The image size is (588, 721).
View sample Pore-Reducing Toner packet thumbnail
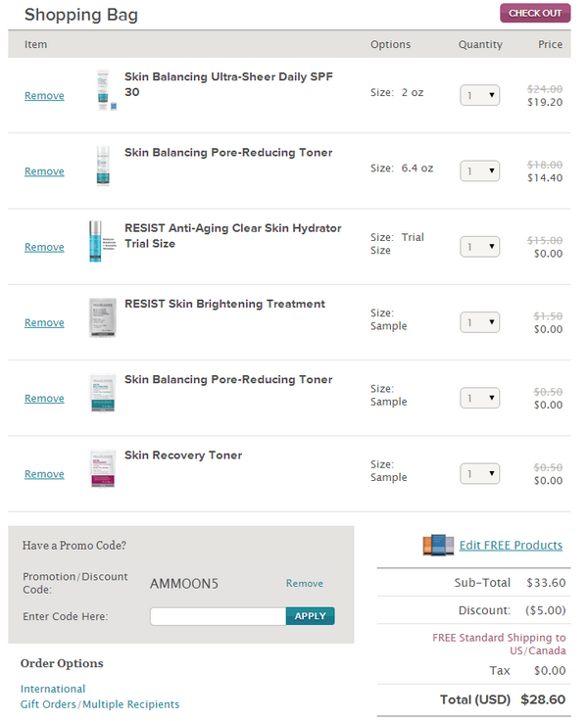102,393
